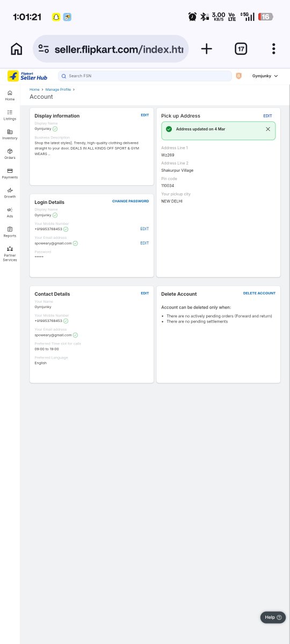Dismiss the Address updated notification
This screenshot has width=290, height=644.
point(268,129)
